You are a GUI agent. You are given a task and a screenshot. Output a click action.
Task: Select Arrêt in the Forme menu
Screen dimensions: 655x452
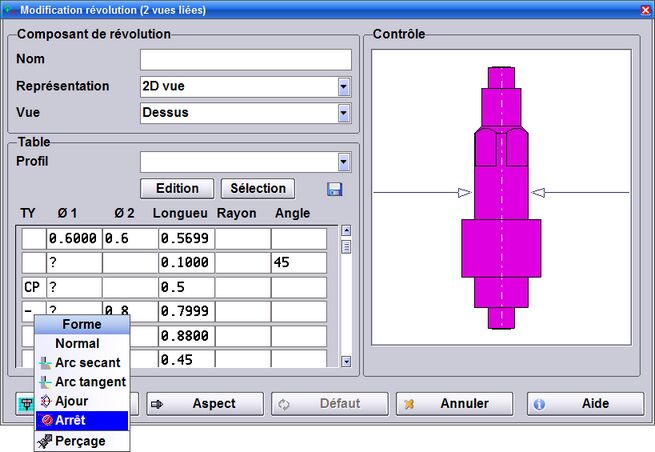tap(82, 420)
